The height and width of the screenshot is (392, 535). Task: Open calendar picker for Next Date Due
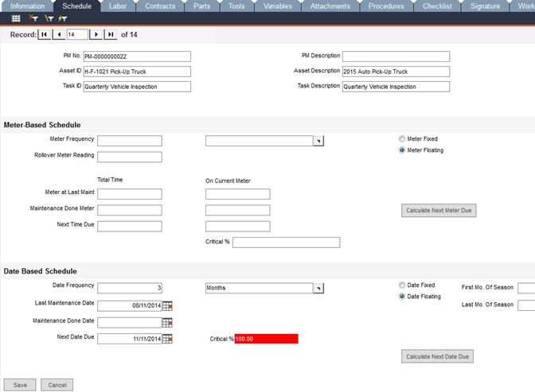[167, 339]
